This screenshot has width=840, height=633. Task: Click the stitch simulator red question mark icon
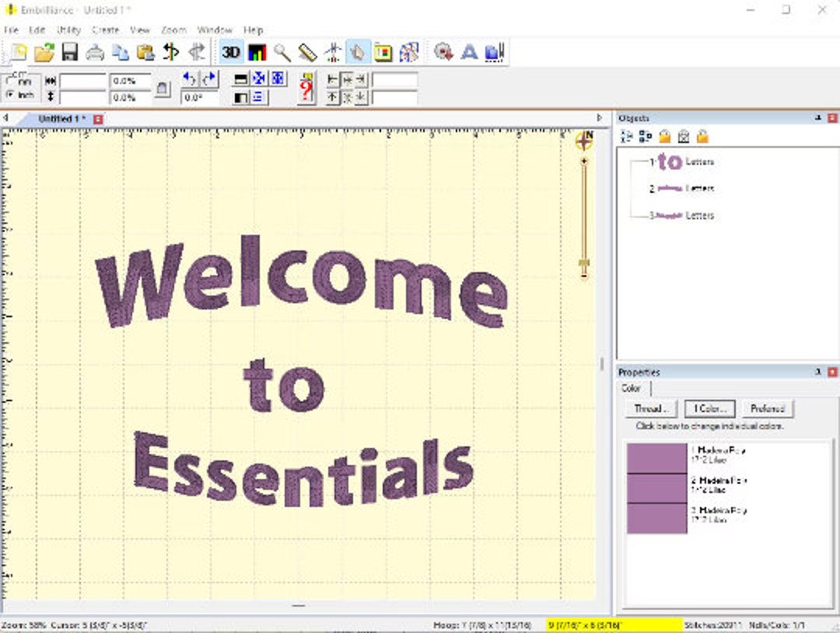[304, 86]
